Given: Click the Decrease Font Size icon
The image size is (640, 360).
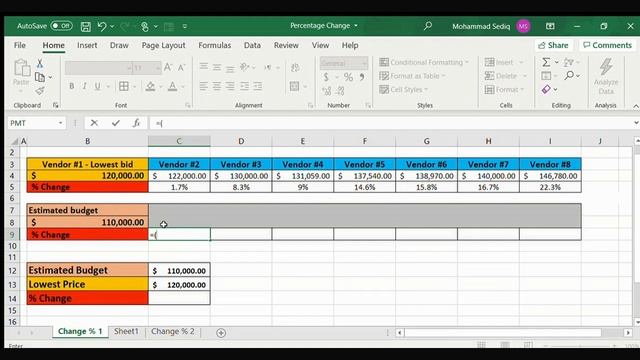Looking at the screenshot, I should (181, 67).
